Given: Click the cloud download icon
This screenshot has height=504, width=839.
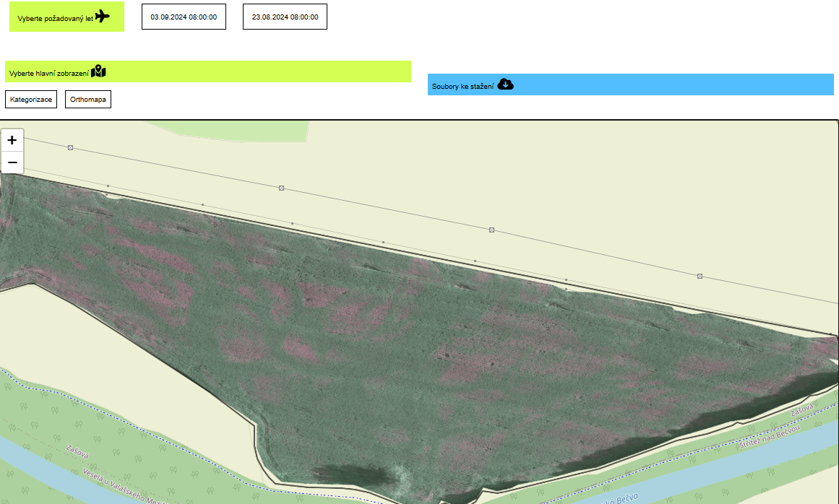Looking at the screenshot, I should pyautogui.click(x=506, y=84).
